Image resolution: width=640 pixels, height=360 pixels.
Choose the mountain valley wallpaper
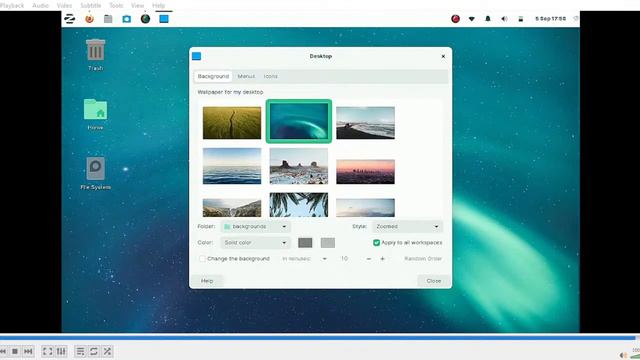[x=232, y=208]
